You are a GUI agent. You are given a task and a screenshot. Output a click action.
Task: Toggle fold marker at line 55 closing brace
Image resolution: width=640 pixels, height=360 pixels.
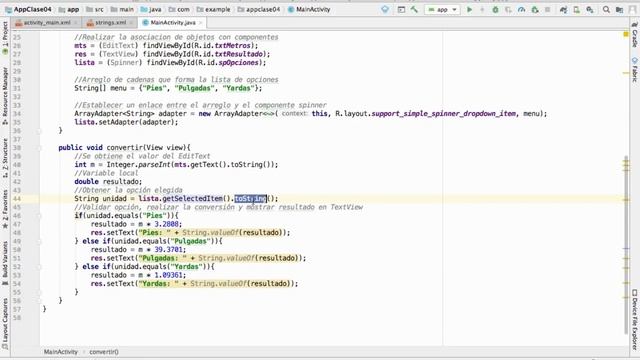pos(40,292)
